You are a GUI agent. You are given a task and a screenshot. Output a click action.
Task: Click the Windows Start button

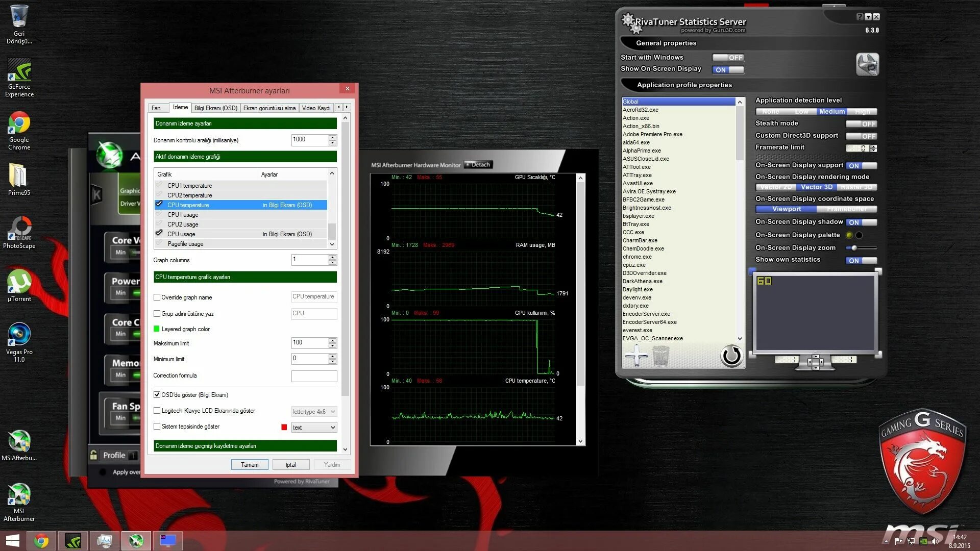tap(13, 541)
